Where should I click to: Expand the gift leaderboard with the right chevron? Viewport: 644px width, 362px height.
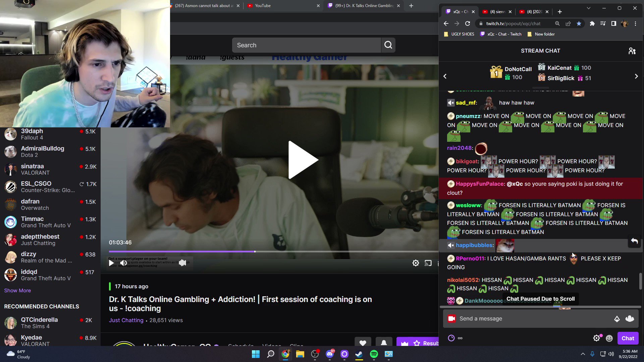click(x=636, y=76)
